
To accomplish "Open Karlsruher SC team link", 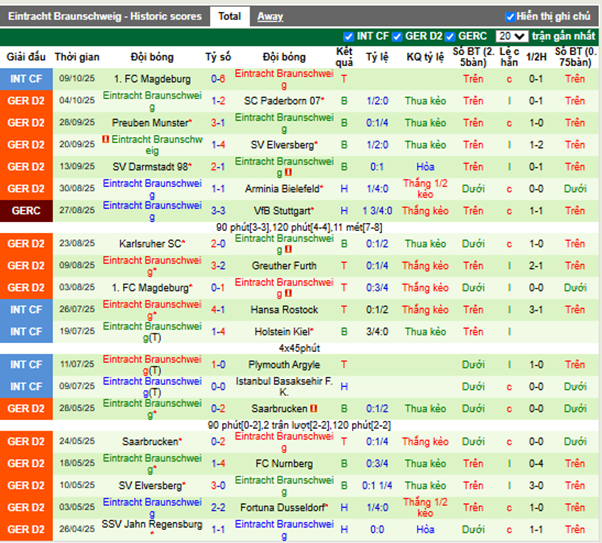I will click(150, 244).
